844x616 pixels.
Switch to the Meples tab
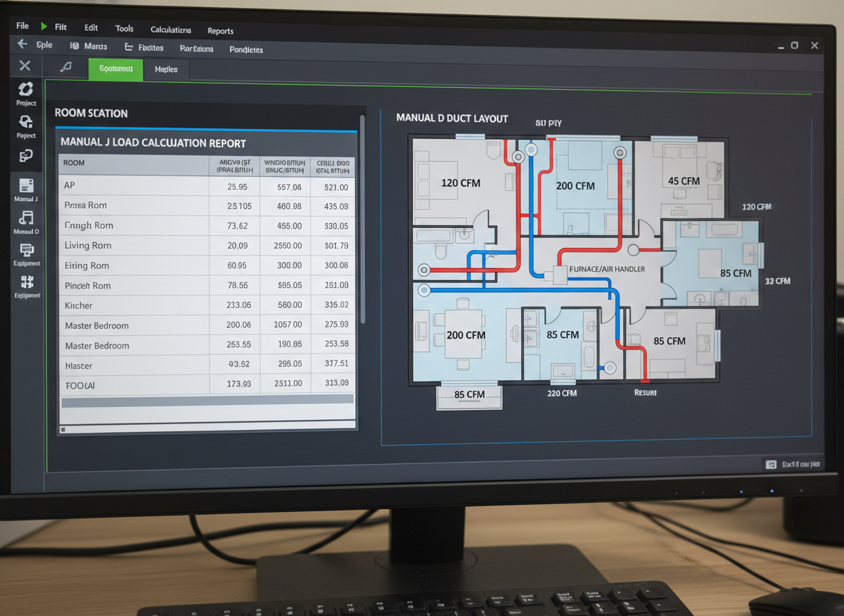[166, 69]
